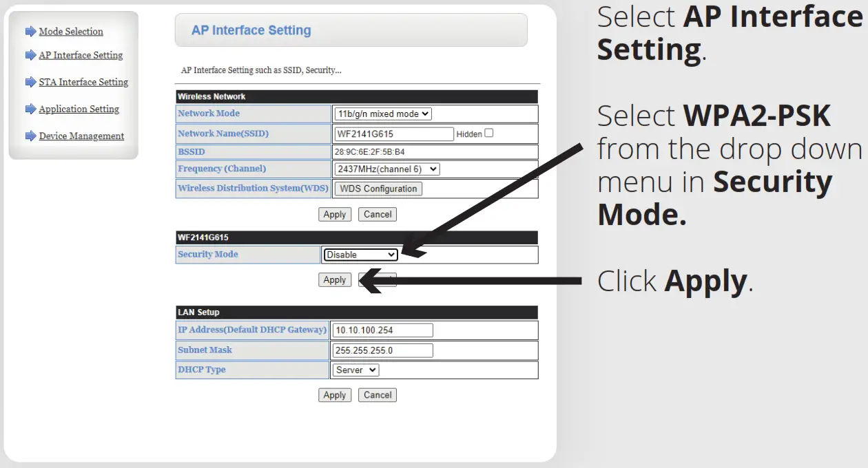Click the arrow icon beside Device Management

point(30,136)
